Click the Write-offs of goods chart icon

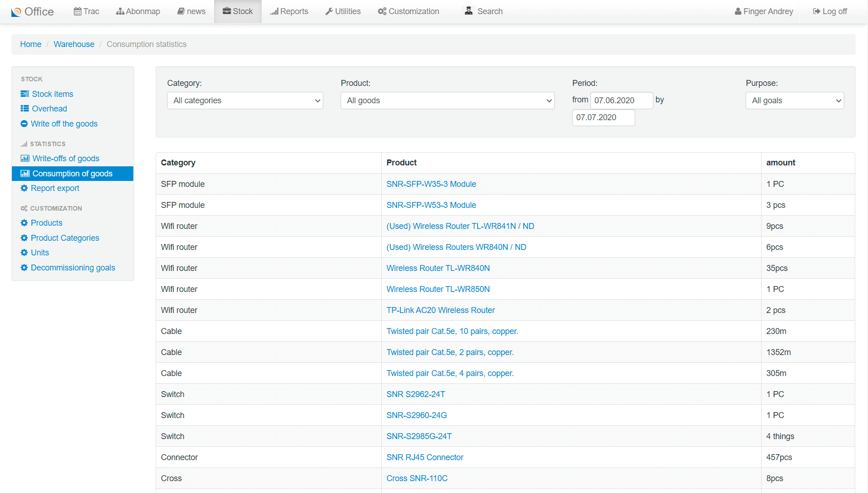pyautogui.click(x=25, y=158)
